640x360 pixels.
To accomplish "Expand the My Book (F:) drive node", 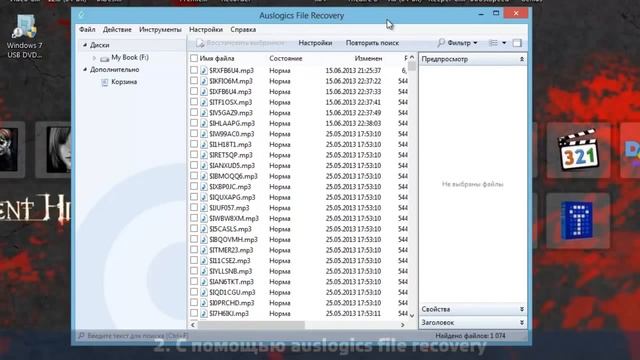I will coord(94,58).
